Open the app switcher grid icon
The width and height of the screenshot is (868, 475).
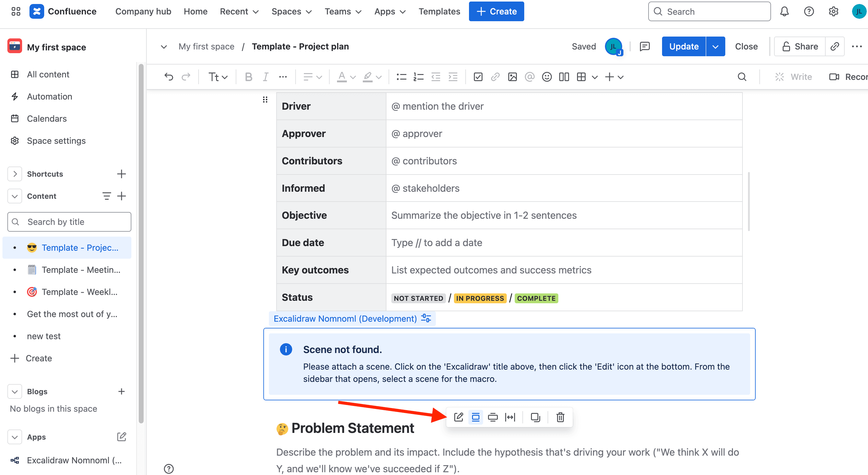(x=16, y=11)
